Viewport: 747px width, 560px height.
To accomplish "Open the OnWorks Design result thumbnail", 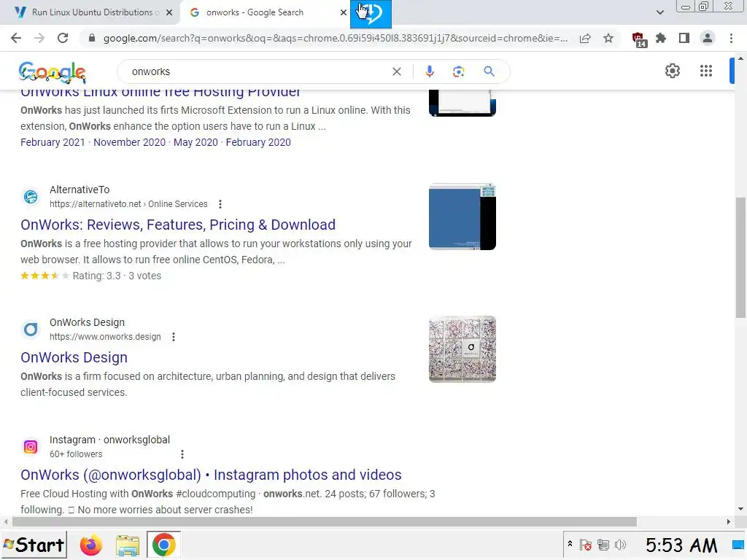I will pos(462,349).
